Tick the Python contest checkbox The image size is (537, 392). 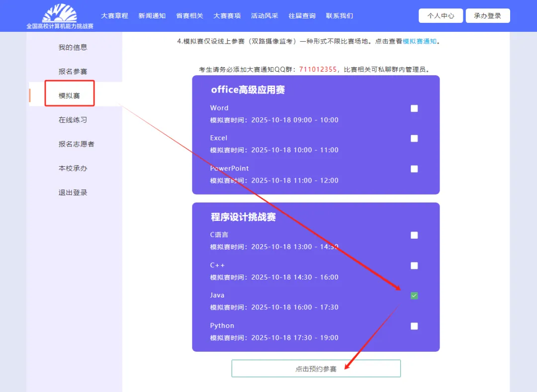point(414,326)
